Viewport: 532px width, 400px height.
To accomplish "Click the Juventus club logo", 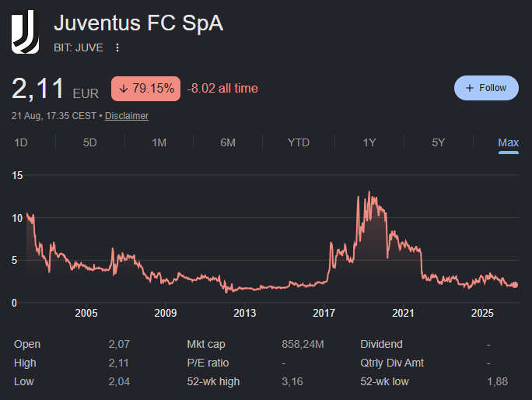I will (x=25, y=32).
